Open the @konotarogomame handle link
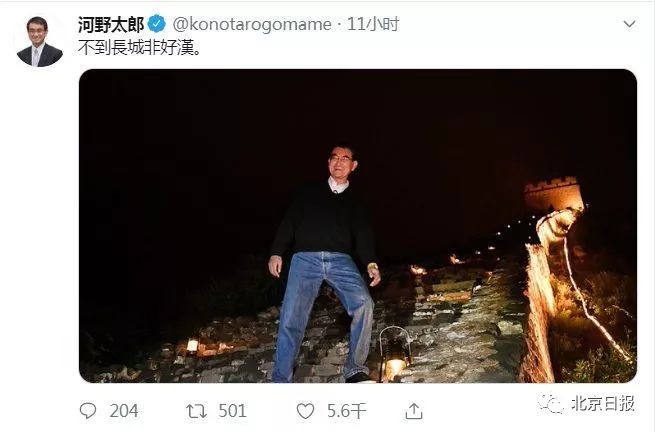This screenshot has height=432, width=655. tap(252, 25)
